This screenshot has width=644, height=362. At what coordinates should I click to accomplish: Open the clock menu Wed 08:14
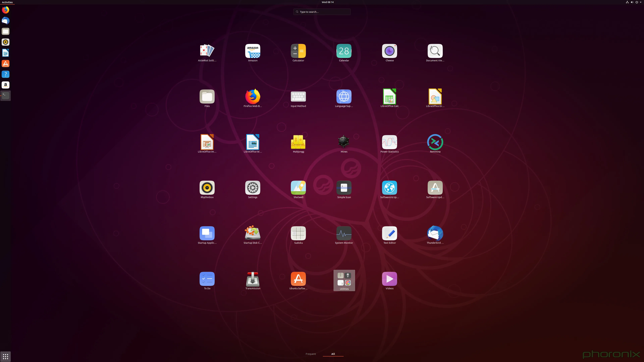tap(328, 2)
